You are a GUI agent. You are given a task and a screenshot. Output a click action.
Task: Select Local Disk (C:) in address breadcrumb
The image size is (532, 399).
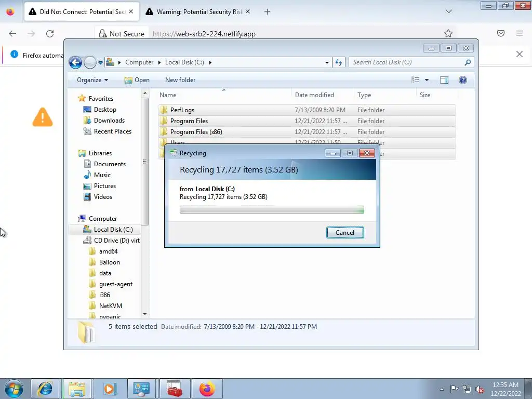pyautogui.click(x=184, y=62)
